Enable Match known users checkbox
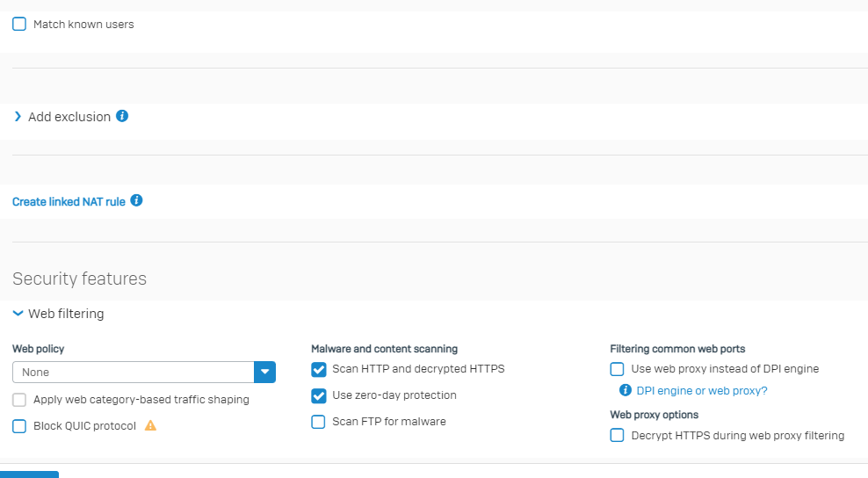Screen dimensions: 868x478 19,24
